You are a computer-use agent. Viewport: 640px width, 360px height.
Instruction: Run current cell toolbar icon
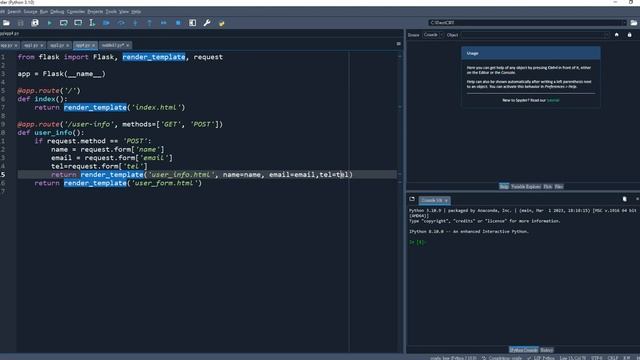64,23
